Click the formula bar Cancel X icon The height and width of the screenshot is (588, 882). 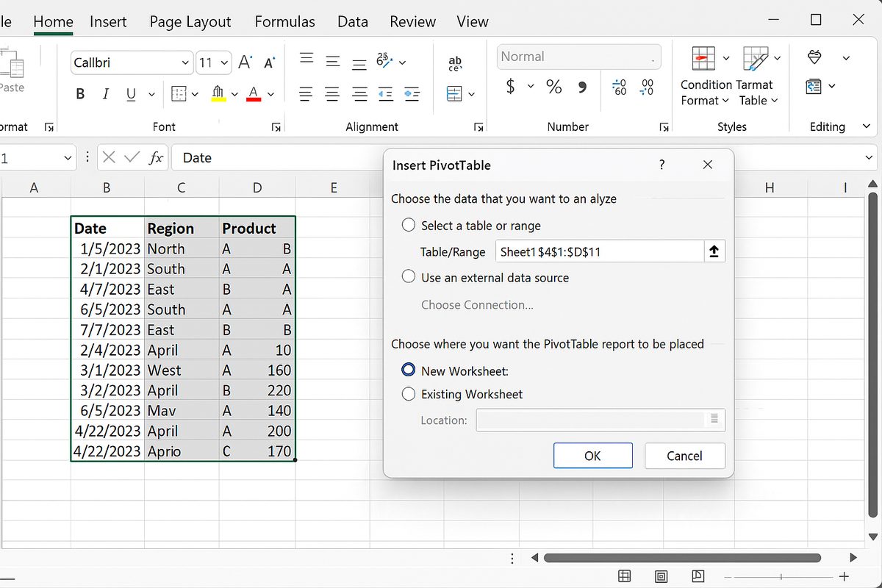tap(109, 157)
